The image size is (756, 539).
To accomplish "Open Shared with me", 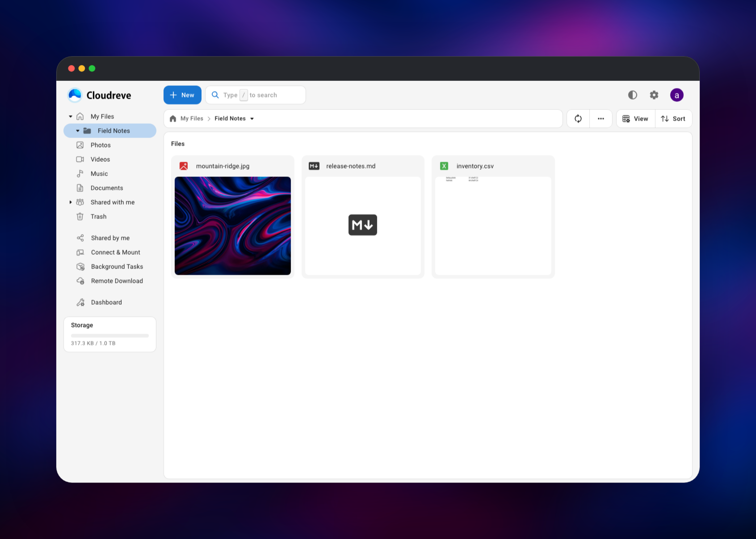I will (110, 202).
